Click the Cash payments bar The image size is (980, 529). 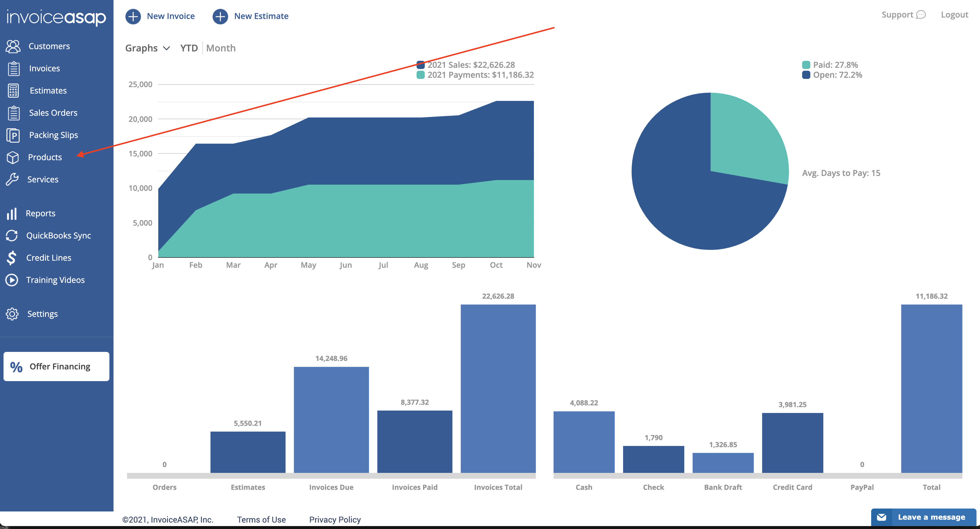coord(584,442)
